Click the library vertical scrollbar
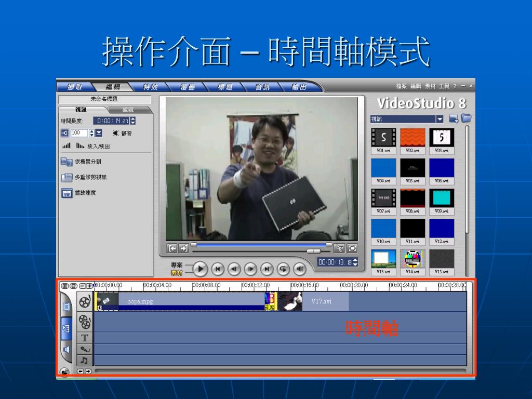Image resolution: width=532 pixels, height=399 pixels. point(467,180)
